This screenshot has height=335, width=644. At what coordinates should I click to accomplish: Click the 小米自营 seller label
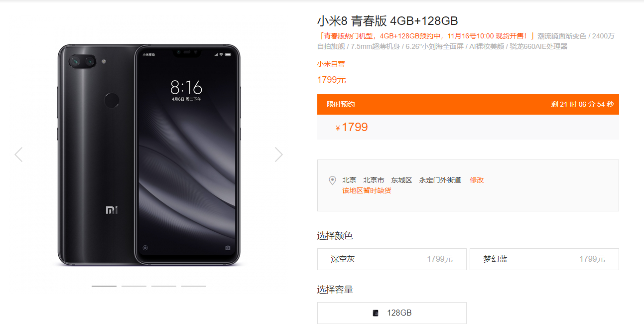coord(331,64)
